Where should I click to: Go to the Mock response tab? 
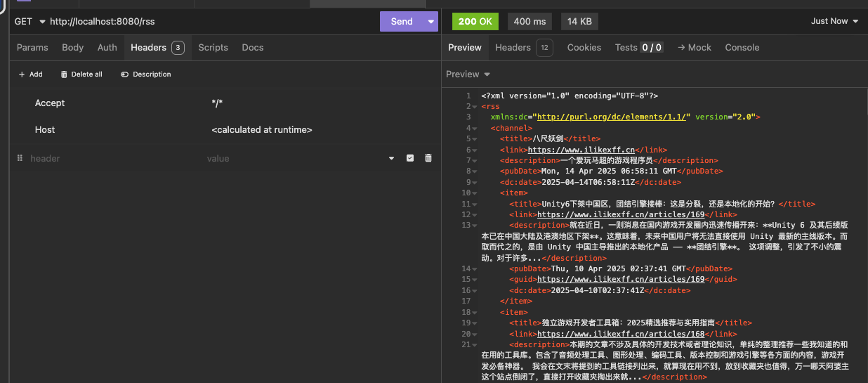tap(694, 48)
